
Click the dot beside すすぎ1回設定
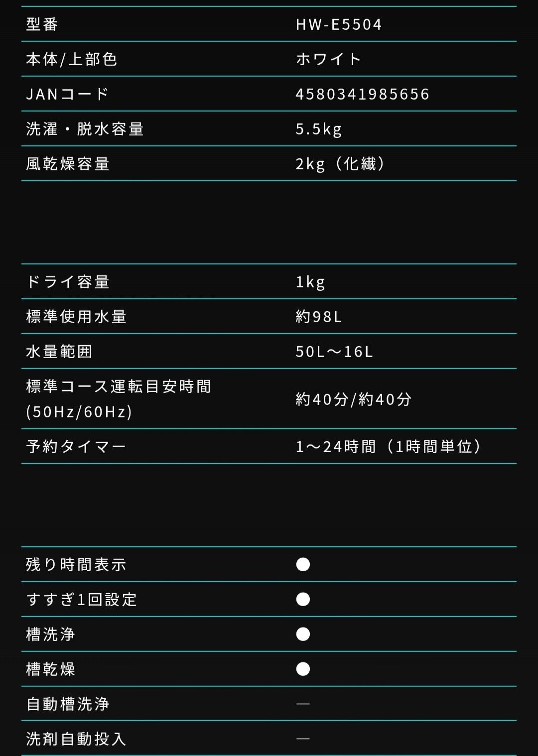click(303, 599)
